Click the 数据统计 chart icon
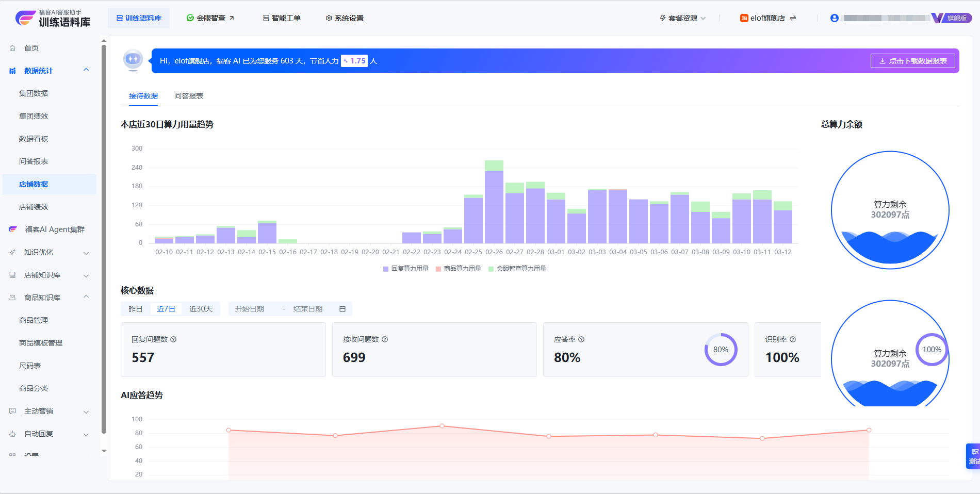980x494 pixels. click(x=12, y=71)
